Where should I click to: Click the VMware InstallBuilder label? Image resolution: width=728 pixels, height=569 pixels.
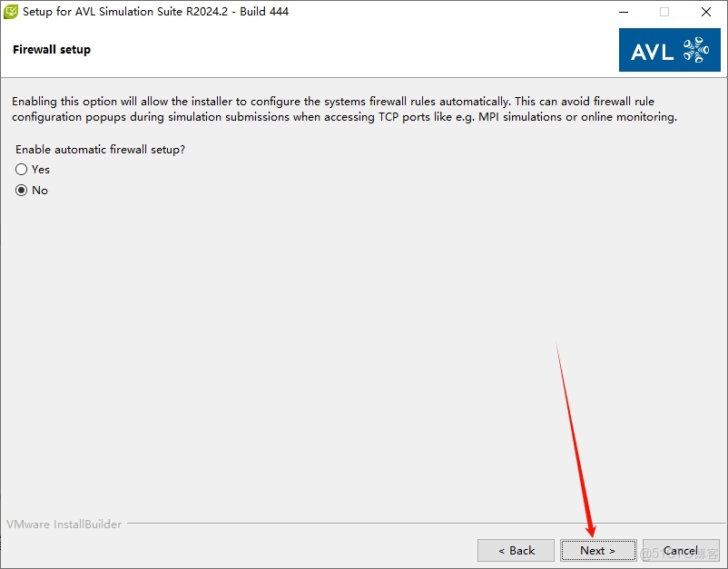pyautogui.click(x=64, y=525)
